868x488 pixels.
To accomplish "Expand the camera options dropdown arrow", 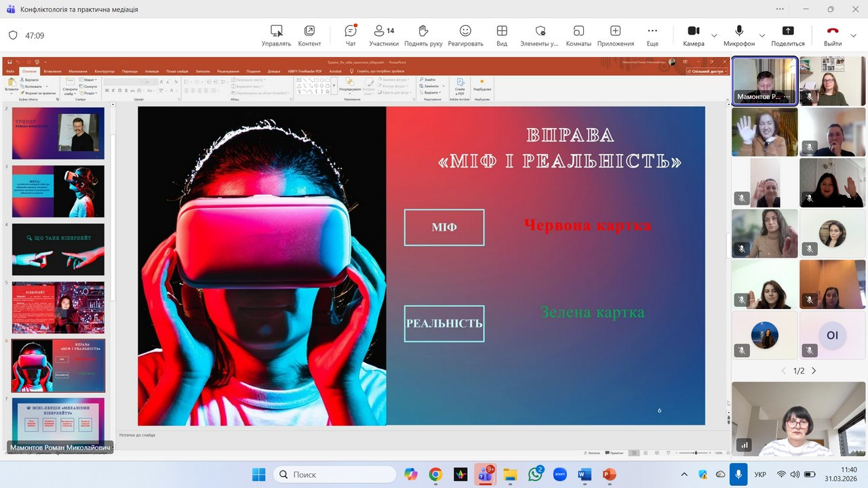I will [714, 35].
